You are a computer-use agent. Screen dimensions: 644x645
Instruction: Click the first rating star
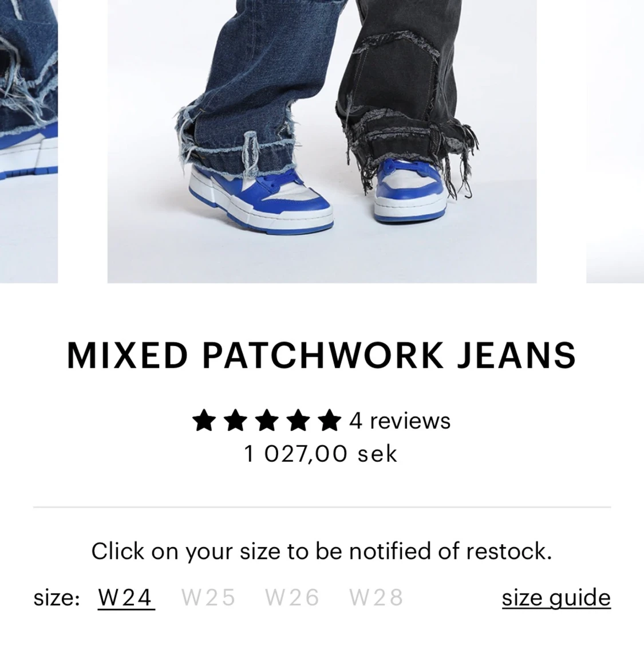click(204, 420)
